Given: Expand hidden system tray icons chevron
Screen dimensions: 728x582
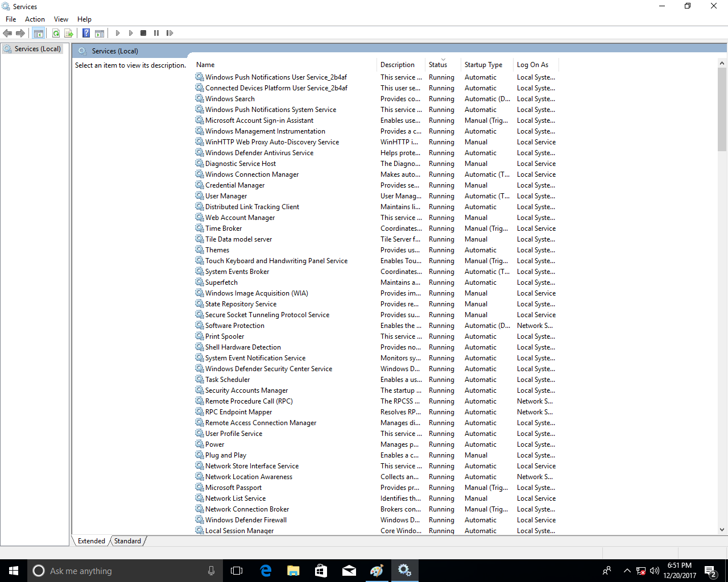Looking at the screenshot, I should tap(627, 571).
